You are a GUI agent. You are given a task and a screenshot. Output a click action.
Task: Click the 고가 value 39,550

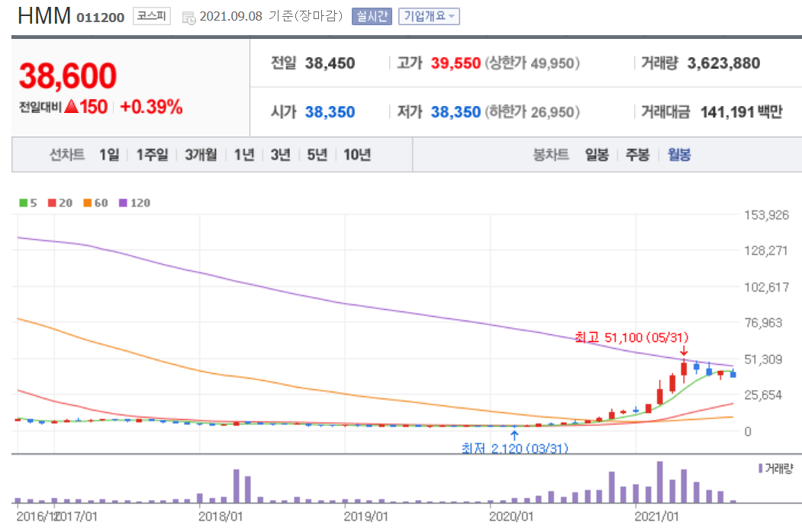tap(456, 63)
